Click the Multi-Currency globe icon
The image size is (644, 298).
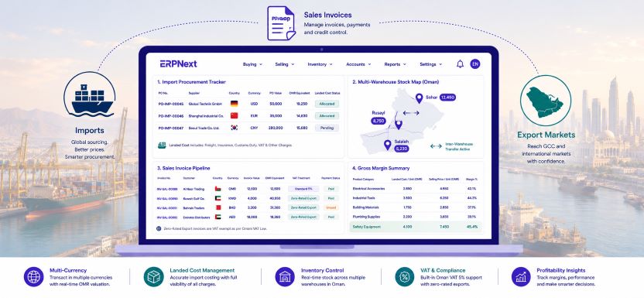click(33, 276)
